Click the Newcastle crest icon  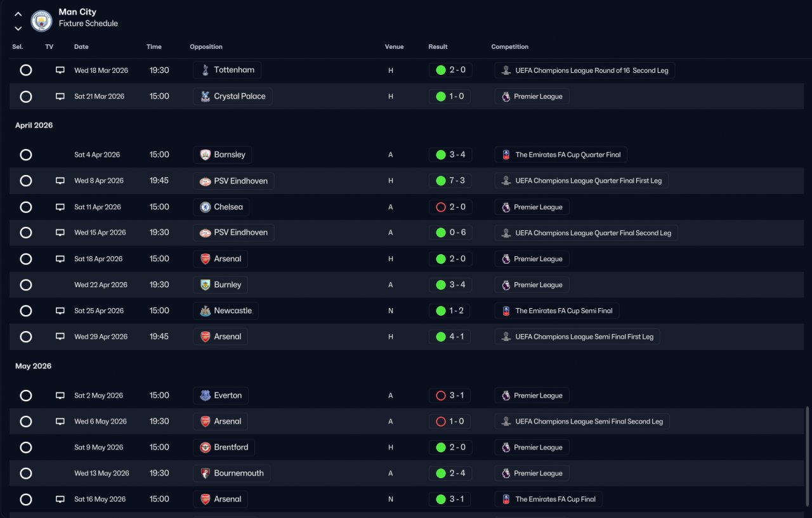click(x=205, y=311)
